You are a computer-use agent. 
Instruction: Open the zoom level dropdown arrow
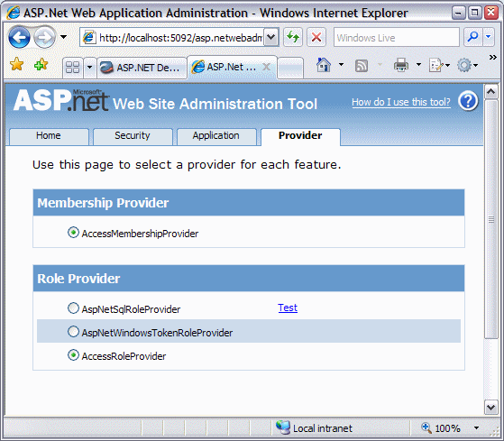(476, 427)
